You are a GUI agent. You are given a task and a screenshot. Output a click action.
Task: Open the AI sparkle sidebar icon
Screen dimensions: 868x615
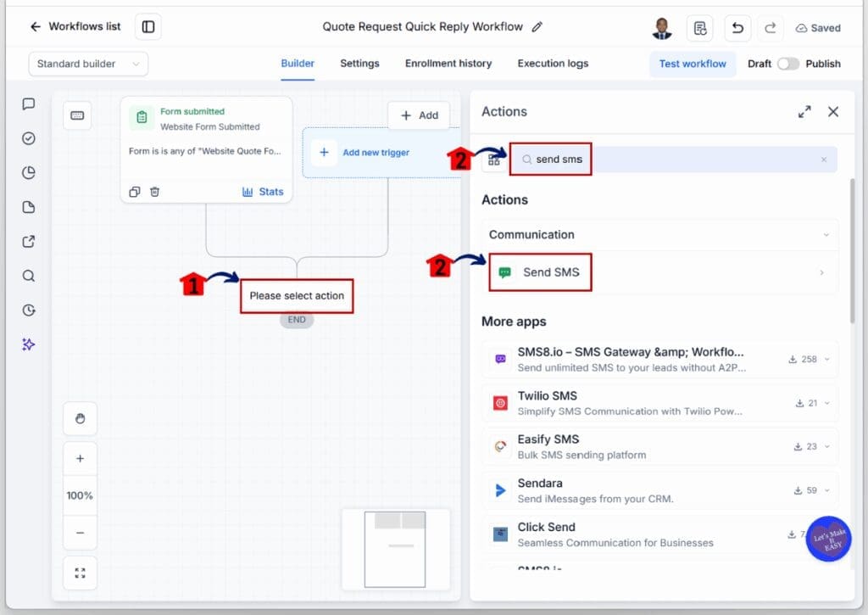(x=29, y=344)
